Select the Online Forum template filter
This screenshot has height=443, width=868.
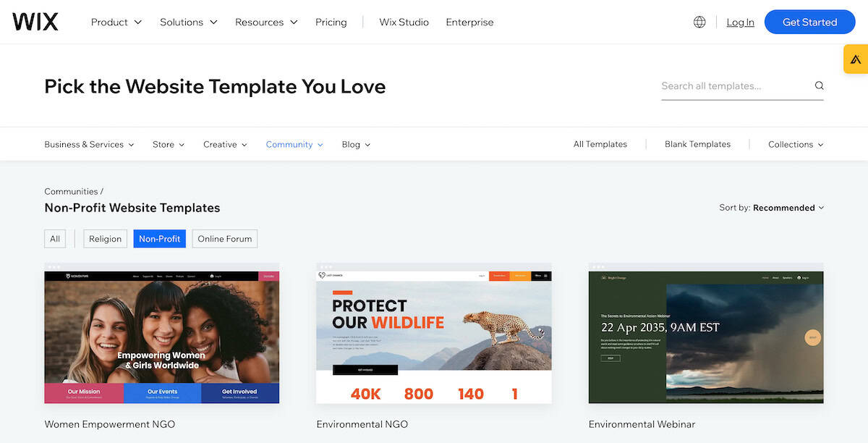tap(224, 238)
